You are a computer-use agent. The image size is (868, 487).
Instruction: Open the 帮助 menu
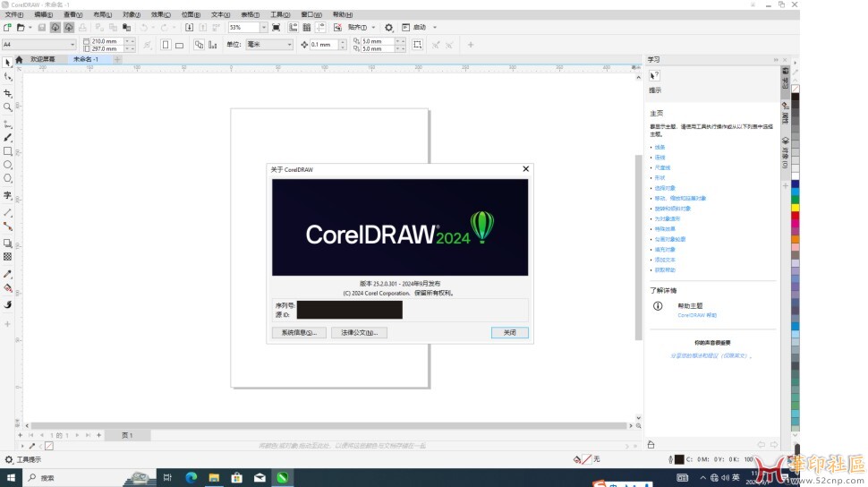342,14
